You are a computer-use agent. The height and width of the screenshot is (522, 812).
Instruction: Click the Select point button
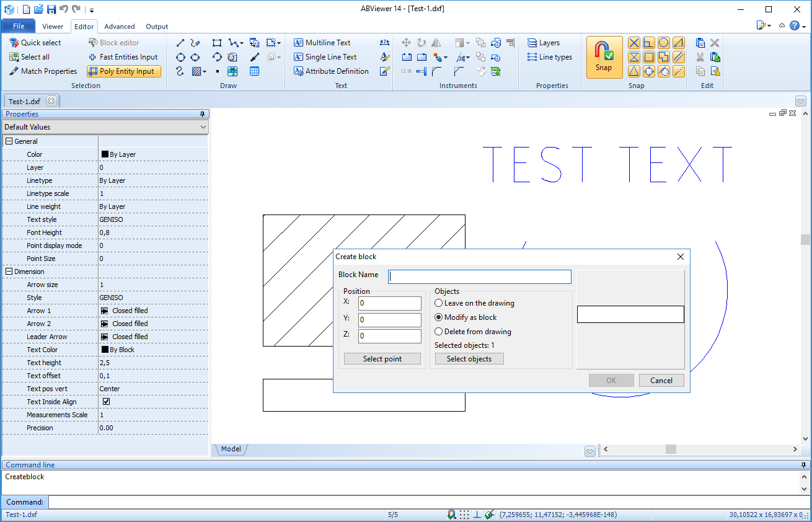(382, 359)
